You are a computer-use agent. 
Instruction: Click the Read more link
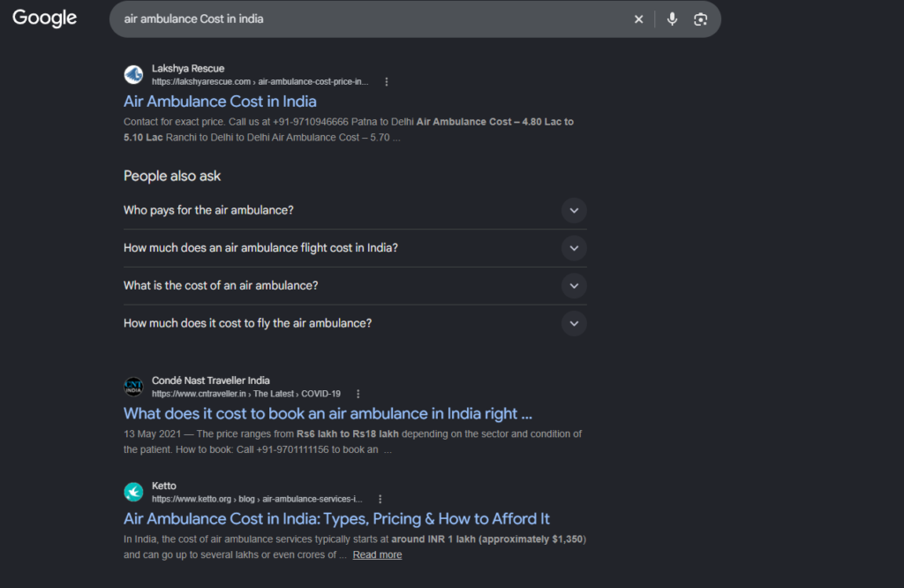click(x=377, y=554)
